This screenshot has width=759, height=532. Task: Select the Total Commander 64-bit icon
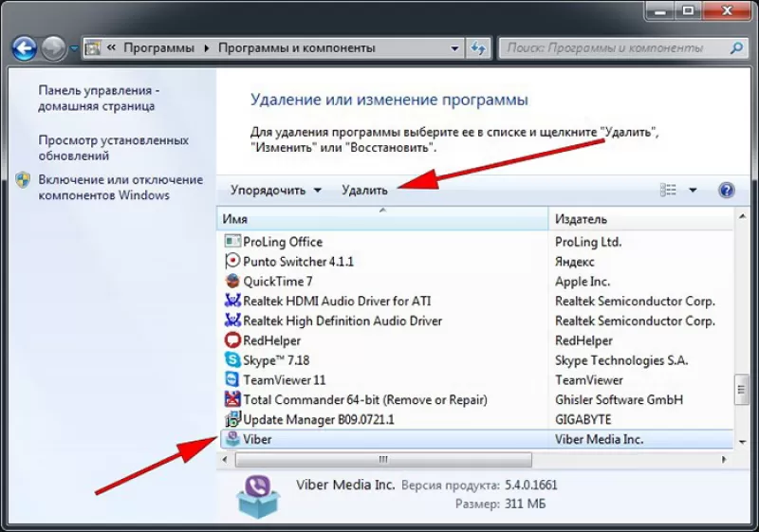(232, 399)
